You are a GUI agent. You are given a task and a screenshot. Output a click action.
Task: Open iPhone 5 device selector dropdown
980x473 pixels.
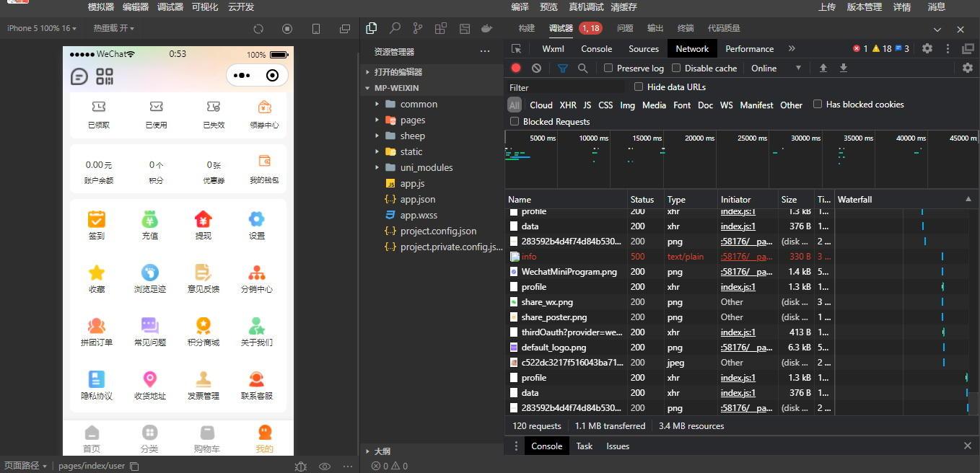pyautogui.click(x=40, y=28)
